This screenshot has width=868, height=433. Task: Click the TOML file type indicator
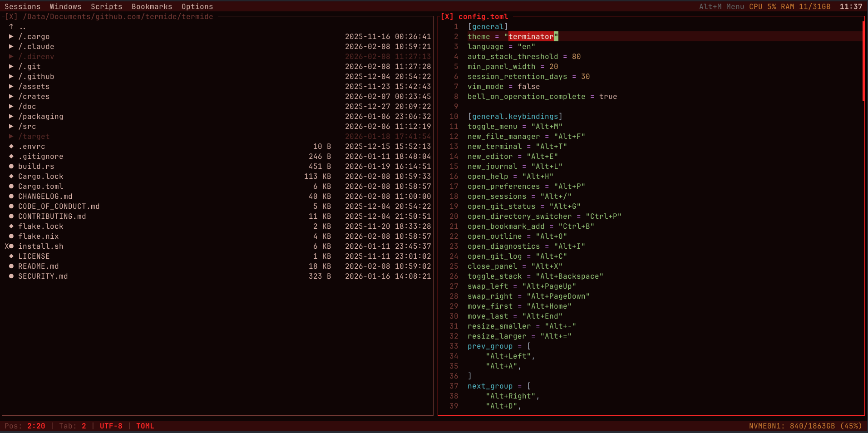coord(145,426)
